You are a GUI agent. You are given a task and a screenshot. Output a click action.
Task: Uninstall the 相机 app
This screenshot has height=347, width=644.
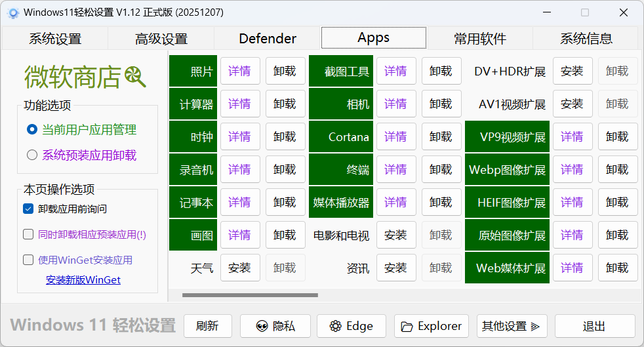point(441,104)
